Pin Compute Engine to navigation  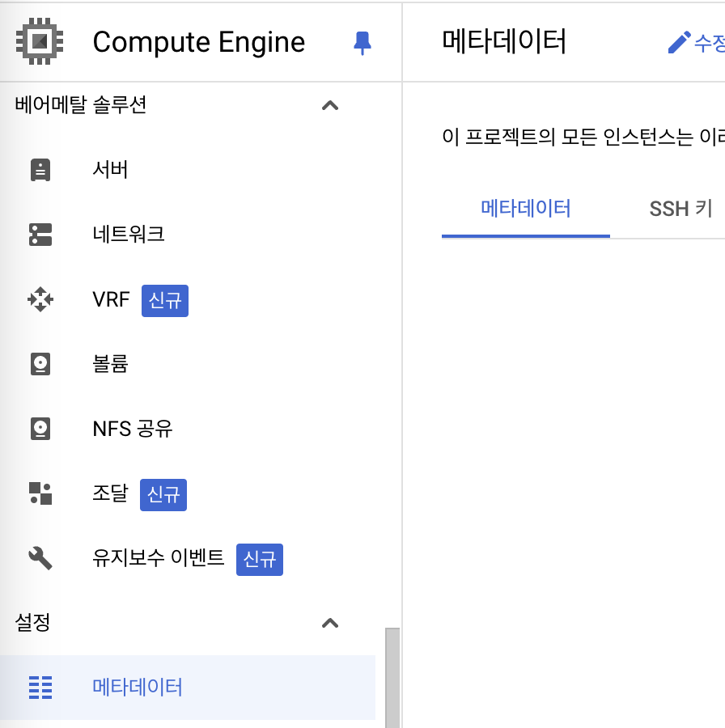coord(362,41)
